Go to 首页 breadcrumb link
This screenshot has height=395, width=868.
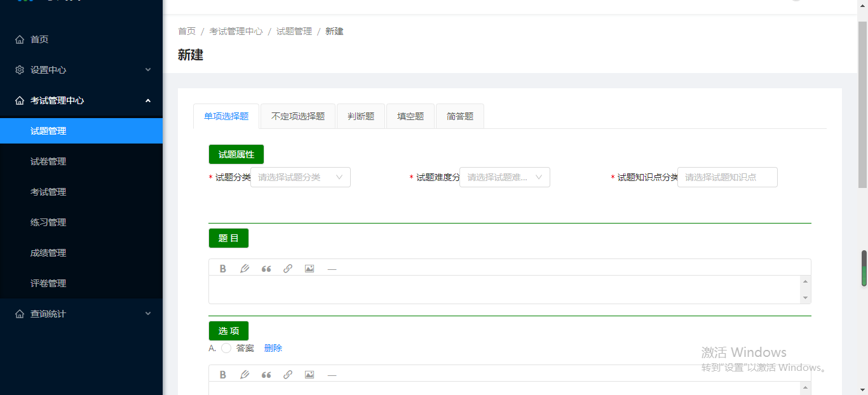coord(187,31)
